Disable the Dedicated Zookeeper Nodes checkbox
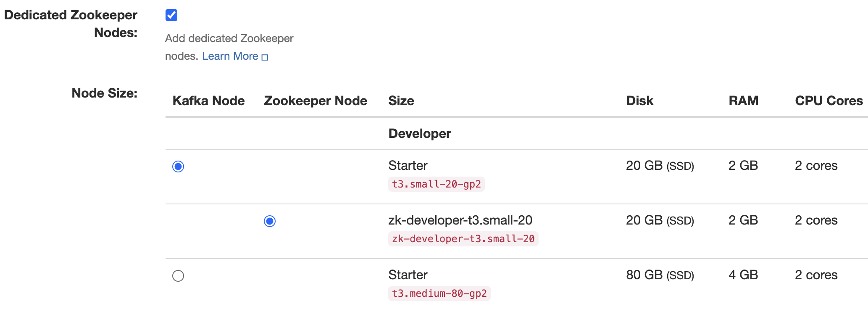The width and height of the screenshot is (868, 312). tap(171, 15)
